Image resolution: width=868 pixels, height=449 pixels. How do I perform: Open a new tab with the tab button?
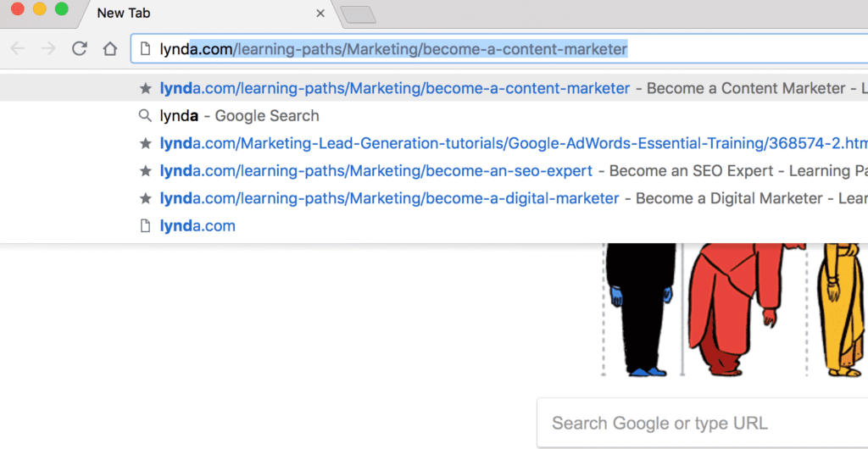pyautogui.click(x=358, y=14)
